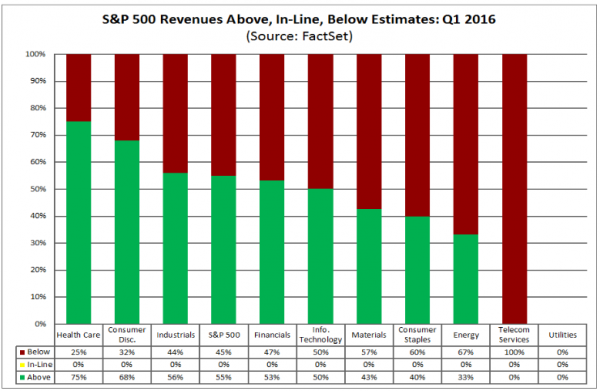Click the green Health Care bar segment
Viewport: 600px width, 391px height.
tap(78, 223)
